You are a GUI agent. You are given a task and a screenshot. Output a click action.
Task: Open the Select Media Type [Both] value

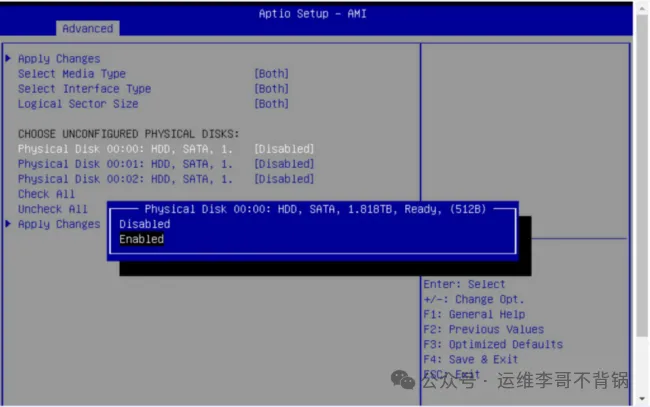click(x=271, y=74)
